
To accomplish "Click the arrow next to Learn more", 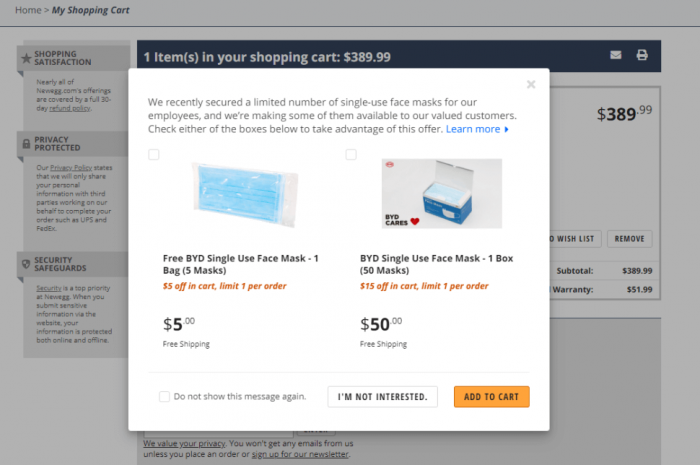I will coord(507,130).
